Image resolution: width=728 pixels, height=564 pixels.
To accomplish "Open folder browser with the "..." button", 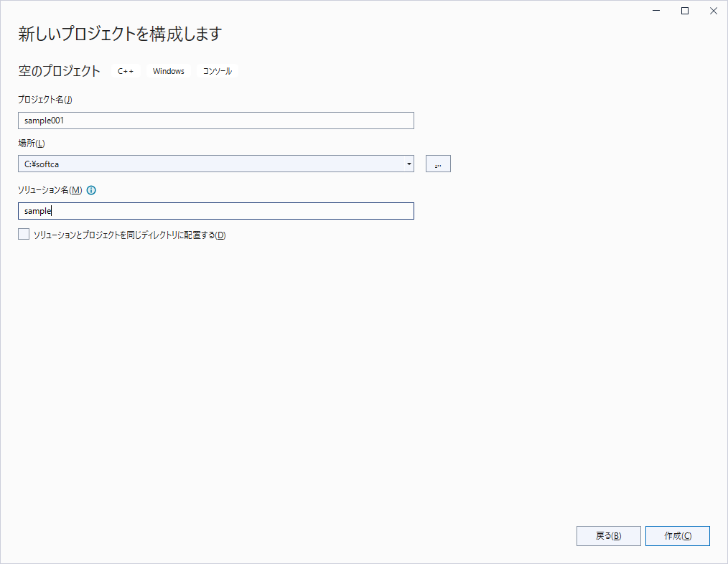I will tap(438, 164).
